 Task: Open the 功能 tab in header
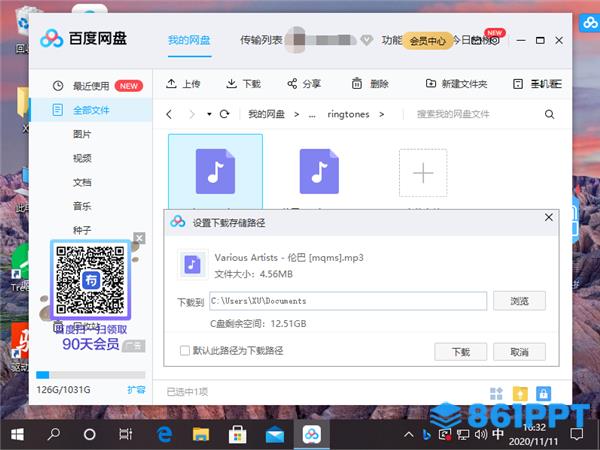[391, 40]
